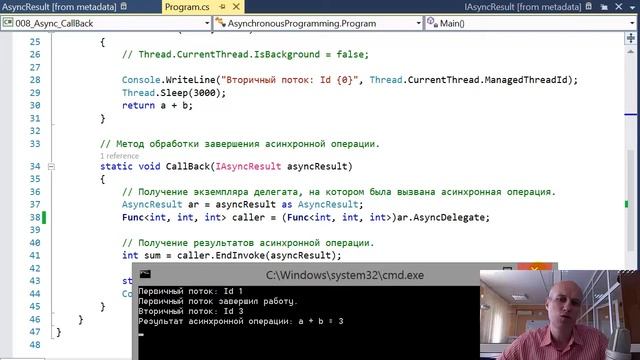Click the project icon beside 008_Async_CallBack

tap(8, 23)
